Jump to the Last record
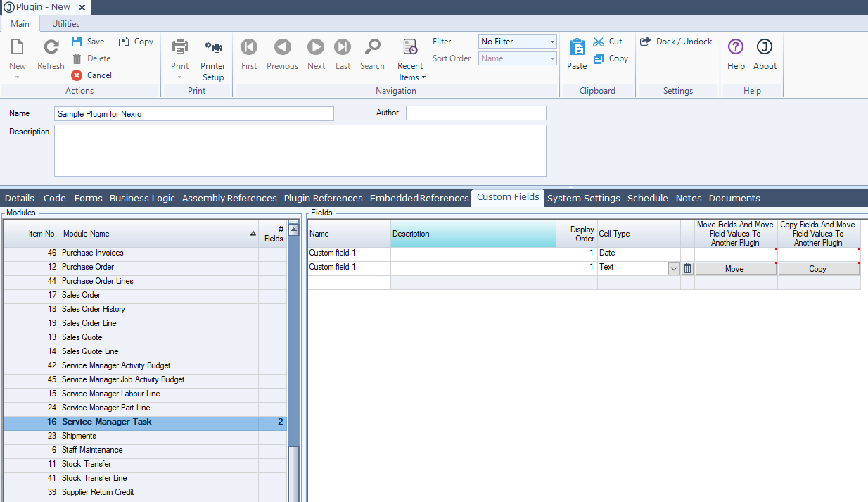This screenshot has width=868, height=502. click(343, 47)
